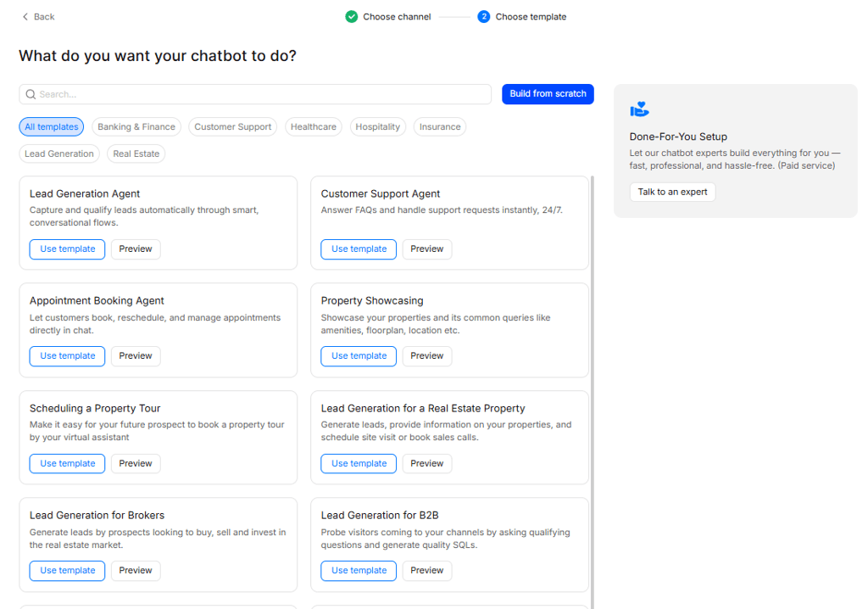Preview the Lead Generation Agent template
868x609 pixels.
(x=136, y=249)
